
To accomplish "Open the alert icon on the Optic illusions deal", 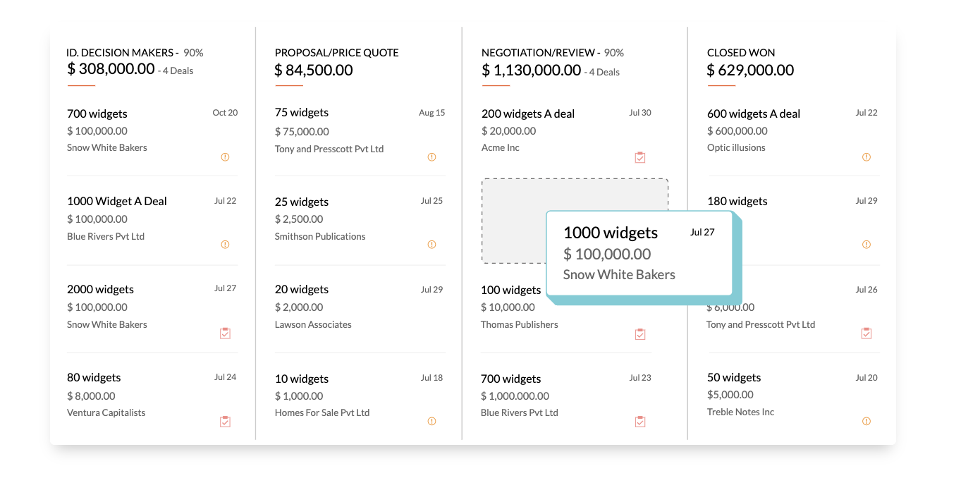I will pos(866,157).
